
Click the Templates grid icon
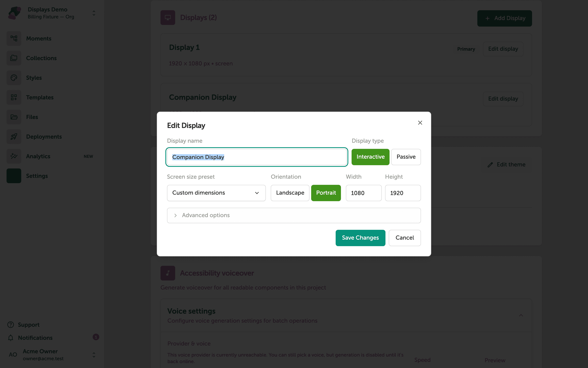14,97
